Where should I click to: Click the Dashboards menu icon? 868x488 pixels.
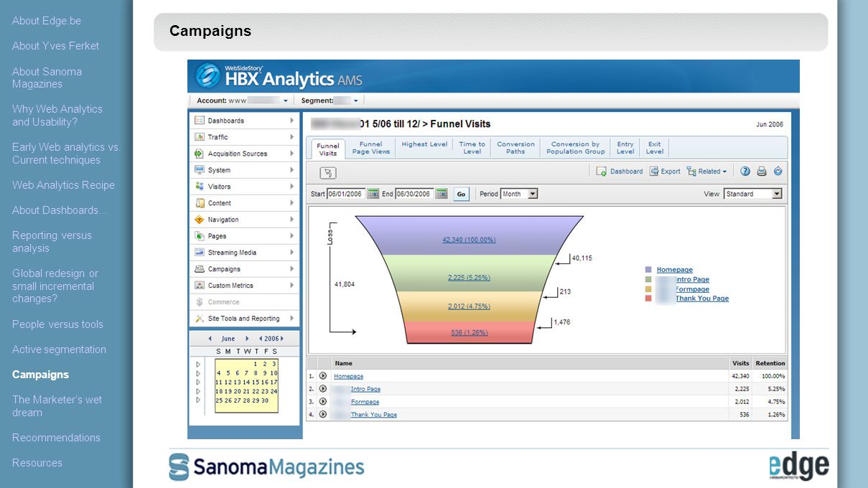point(200,121)
